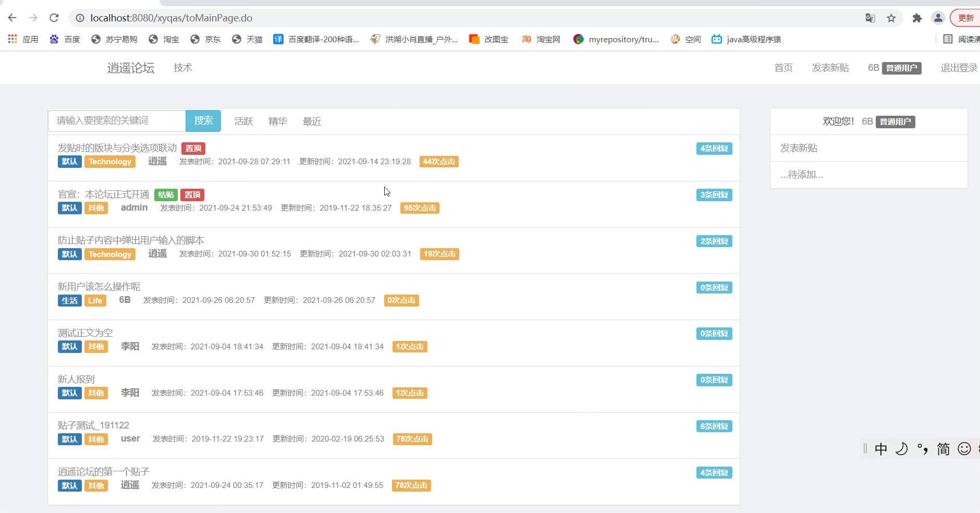
Task: Open post 测试正文为空
Action: tap(85, 333)
